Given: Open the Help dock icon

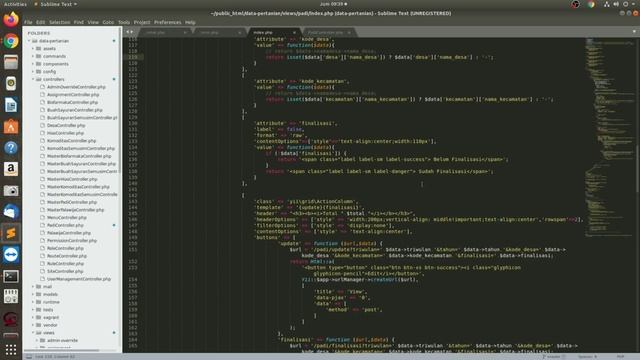Looking at the screenshot, I should point(11,148).
